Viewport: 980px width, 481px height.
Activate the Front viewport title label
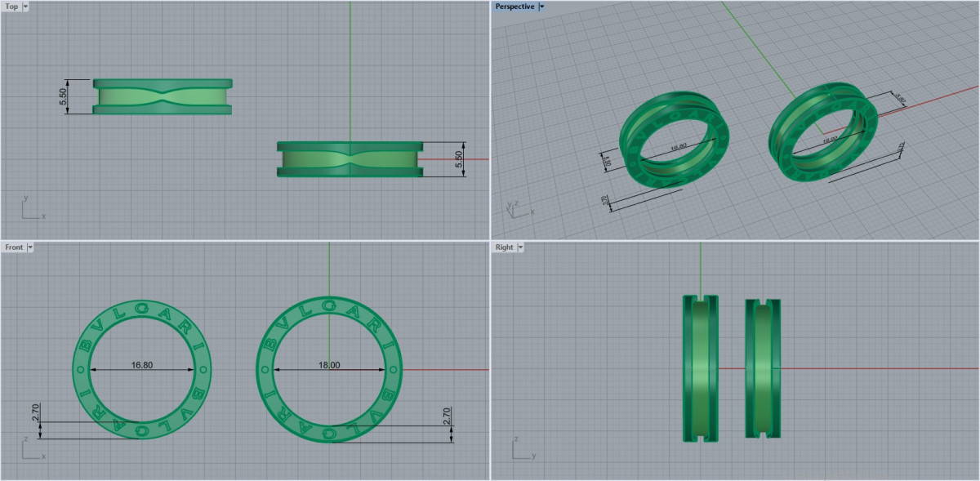point(14,247)
